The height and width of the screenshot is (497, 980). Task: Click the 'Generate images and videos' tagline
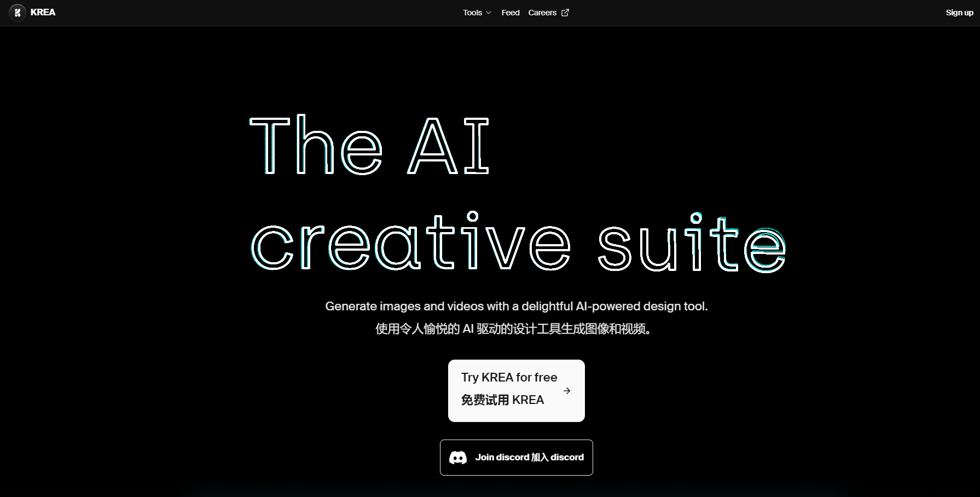click(516, 306)
